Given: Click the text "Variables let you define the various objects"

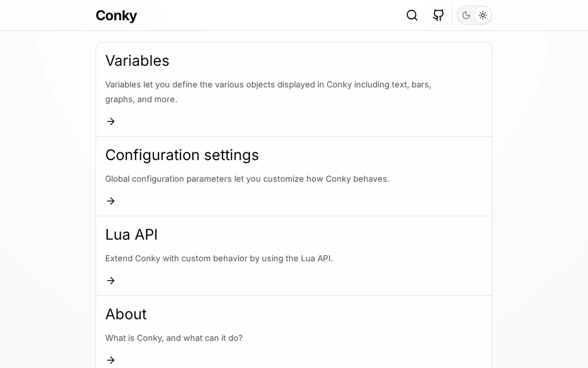Looking at the screenshot, I should point(190,85).
